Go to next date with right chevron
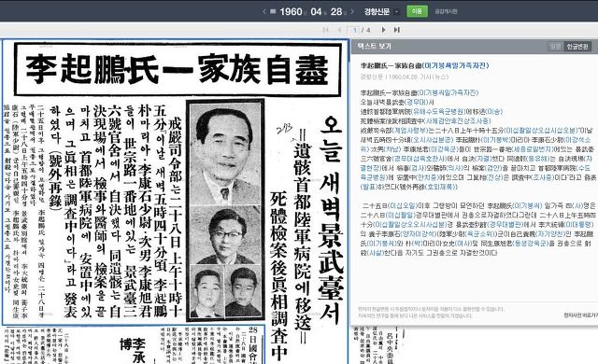The height and width of the screenshot is (364, 598). [353, 12]
